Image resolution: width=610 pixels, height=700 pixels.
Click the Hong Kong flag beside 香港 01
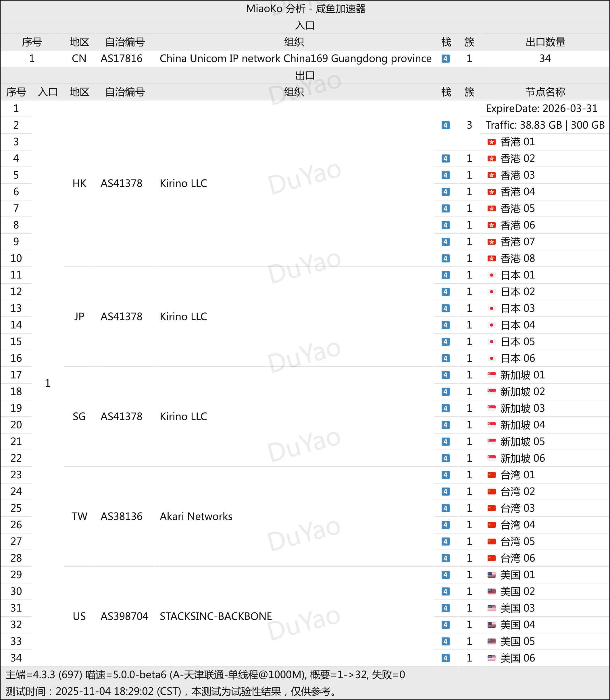(x=491, y=142)
